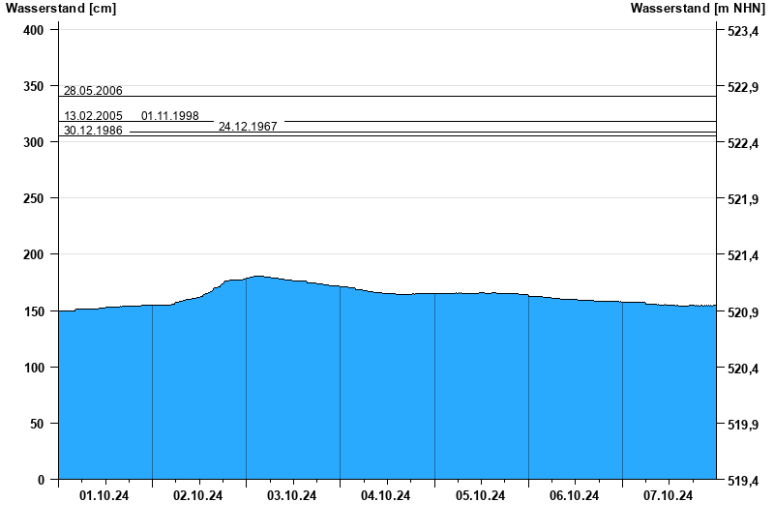Click the 01.10.24 date label
The width and height of the screenshot is (774, 532).
(104, 496)
